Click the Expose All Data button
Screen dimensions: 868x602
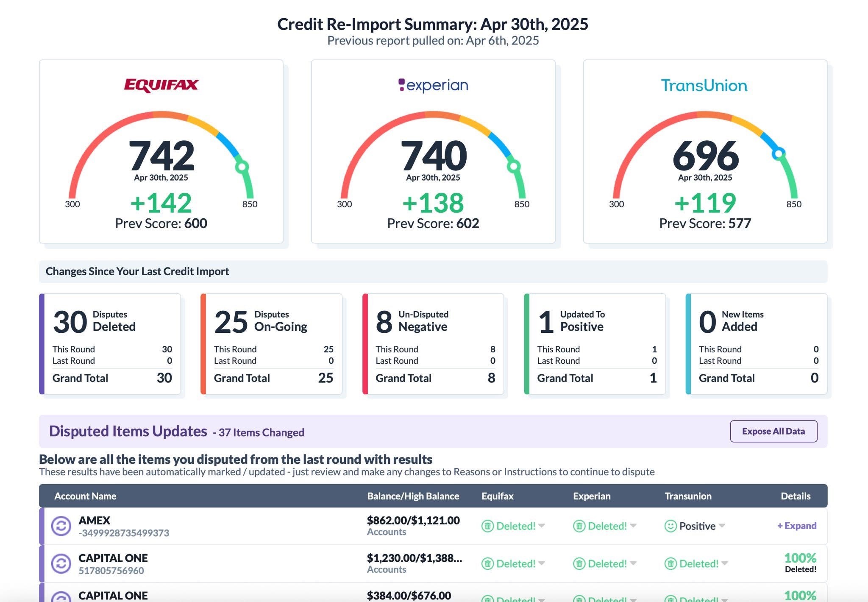coord(773,431)
